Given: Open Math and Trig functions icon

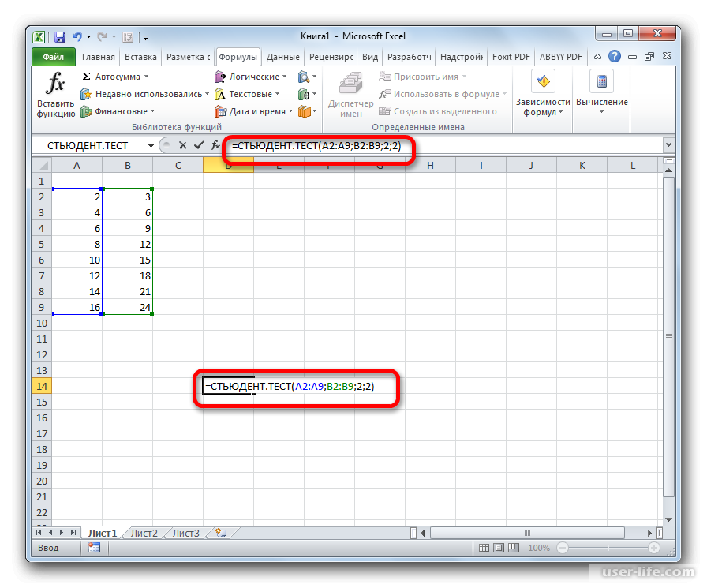Looking at the screenshot, I should (304, 94).
